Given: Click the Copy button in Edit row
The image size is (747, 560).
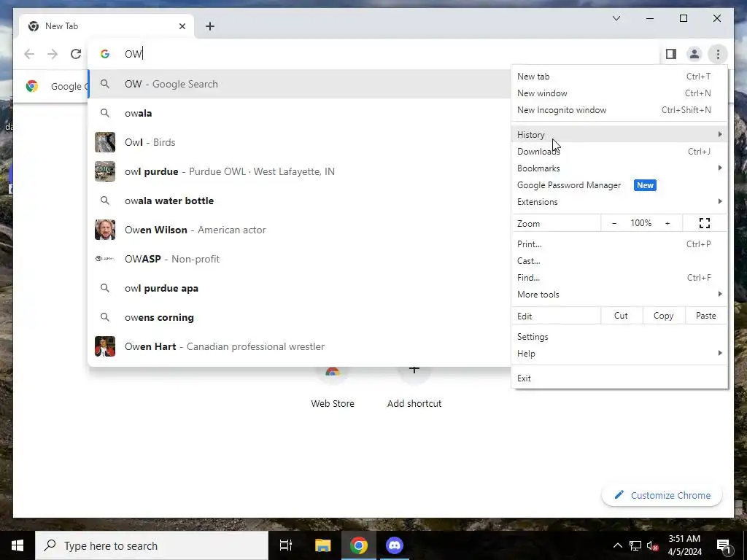Looking at the screenshot, I should point(663,316).
